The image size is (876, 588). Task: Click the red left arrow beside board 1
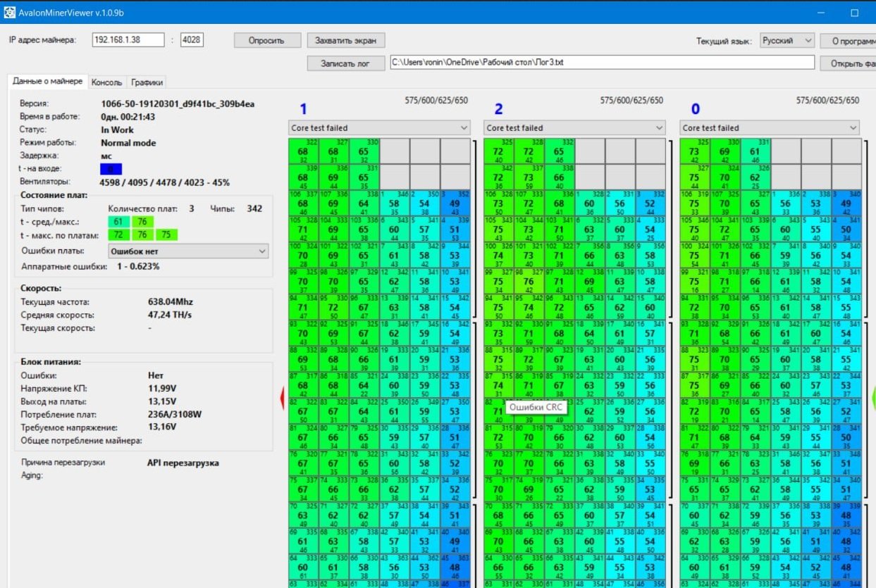pos(283,399)
